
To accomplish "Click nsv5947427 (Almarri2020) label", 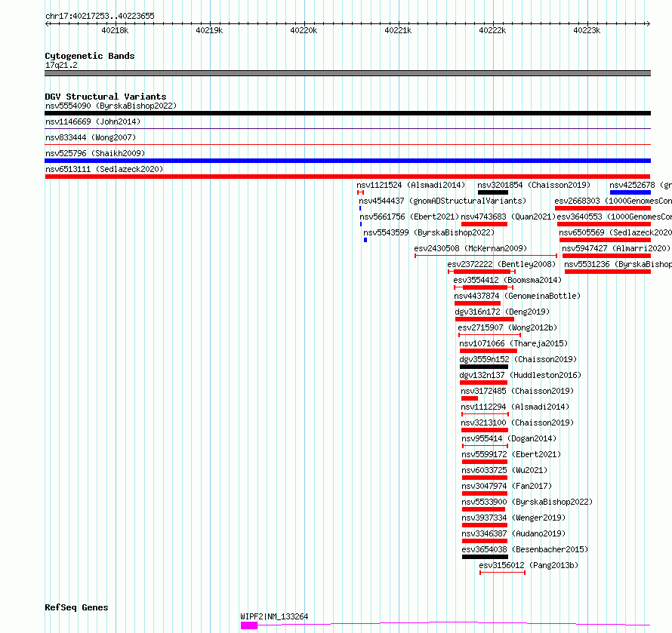I will click(x=616, y=248).
